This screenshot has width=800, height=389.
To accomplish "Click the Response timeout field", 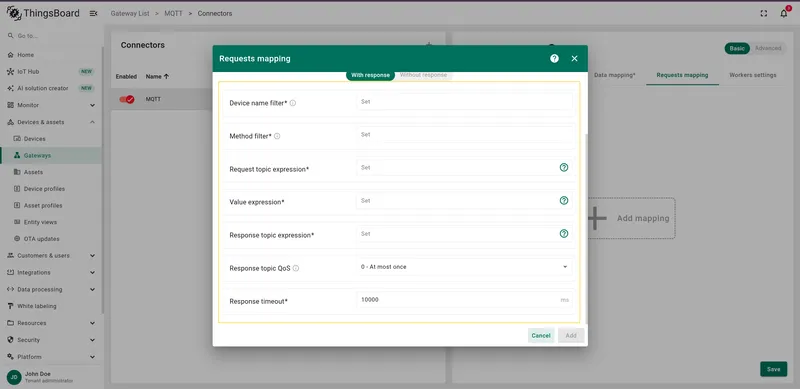I will pos(464,300).
